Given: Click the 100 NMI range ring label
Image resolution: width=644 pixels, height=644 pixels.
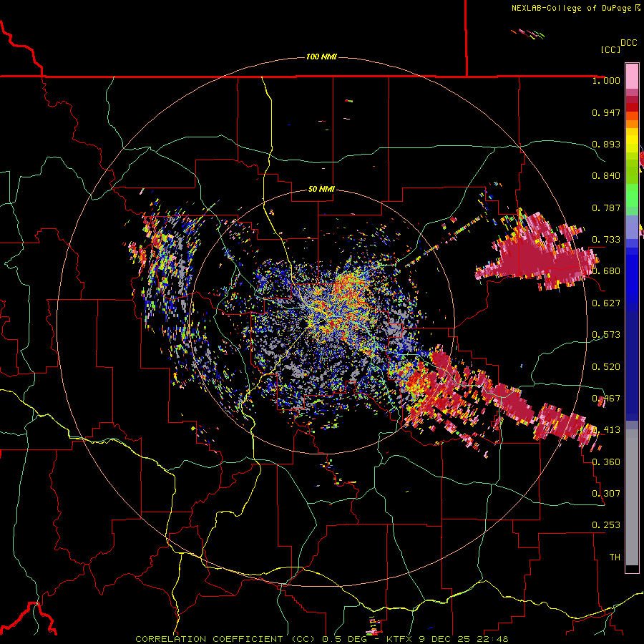Looking at the screenshot, I should (x=321, y=57).
